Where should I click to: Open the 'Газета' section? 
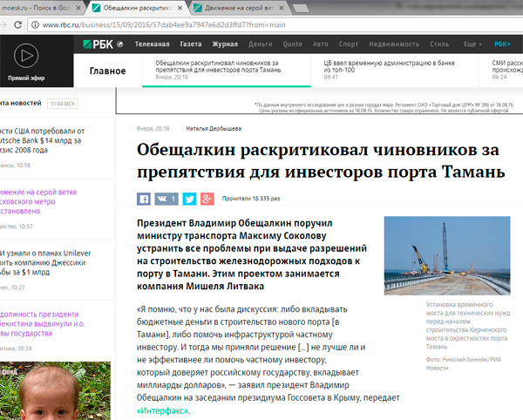(x=191, y=44)
